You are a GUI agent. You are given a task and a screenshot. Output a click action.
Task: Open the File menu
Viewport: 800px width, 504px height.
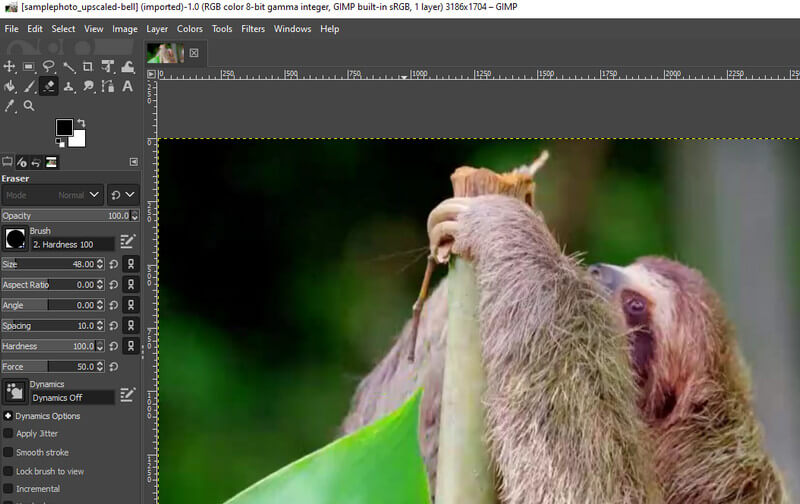tap(11, 29)
